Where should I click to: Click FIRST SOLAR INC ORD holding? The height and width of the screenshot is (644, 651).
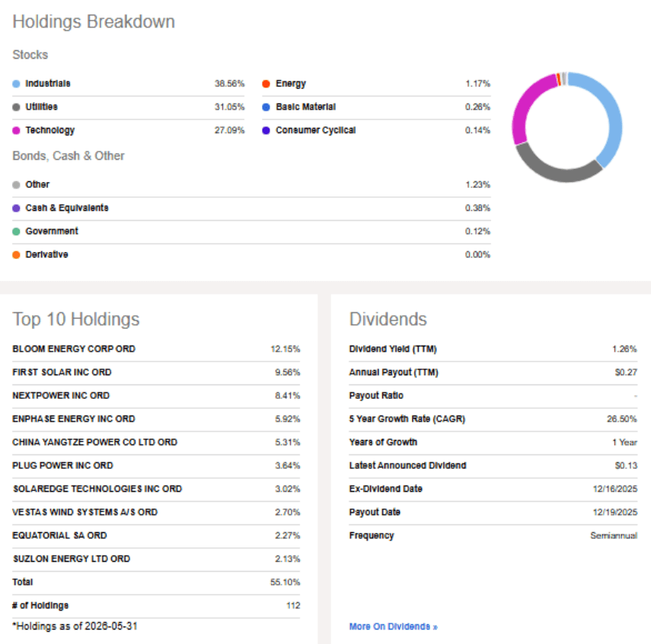click(62, 372)
